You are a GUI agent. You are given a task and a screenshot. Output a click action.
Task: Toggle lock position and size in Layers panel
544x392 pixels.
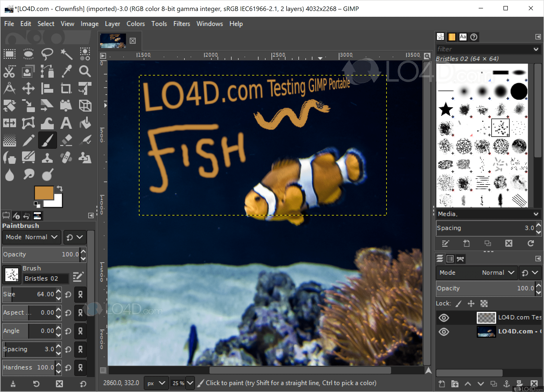[471, 303]
